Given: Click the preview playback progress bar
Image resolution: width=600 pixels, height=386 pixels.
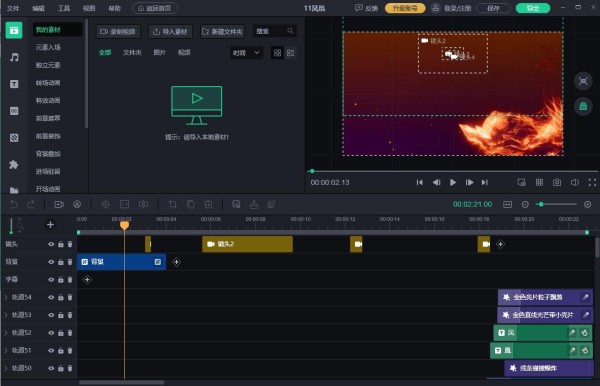Looking at the screenshot, I should (453, 171).
